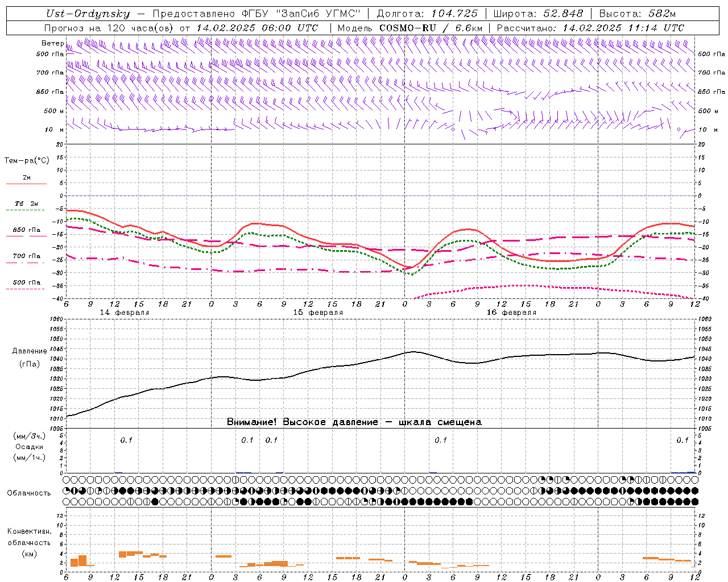Click the (мм/3ч.) precipitation unit label
The height and width of the screenshot is (582, 728).
[29, 436]
